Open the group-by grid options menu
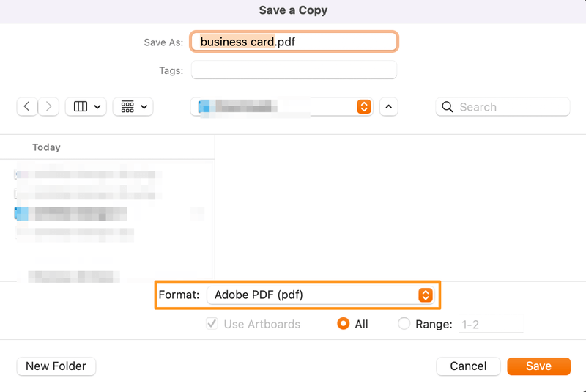The height and width of the screenshot is (392, 586). point(133,107)
